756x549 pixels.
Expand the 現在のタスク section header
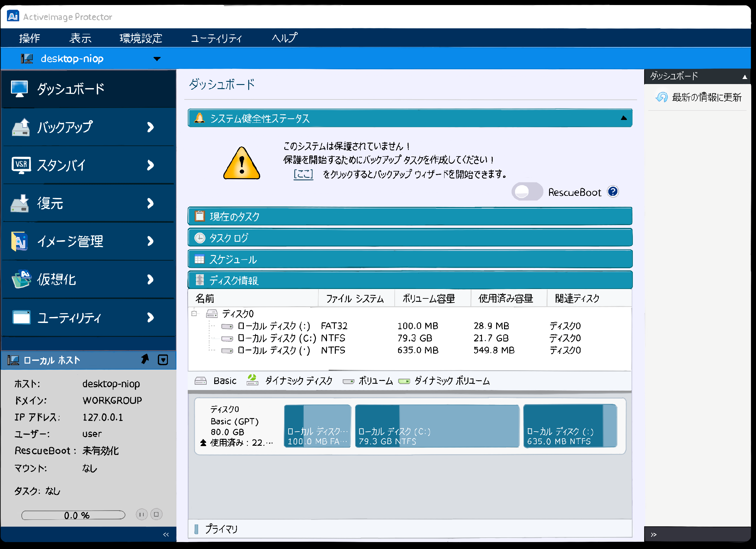410,216
